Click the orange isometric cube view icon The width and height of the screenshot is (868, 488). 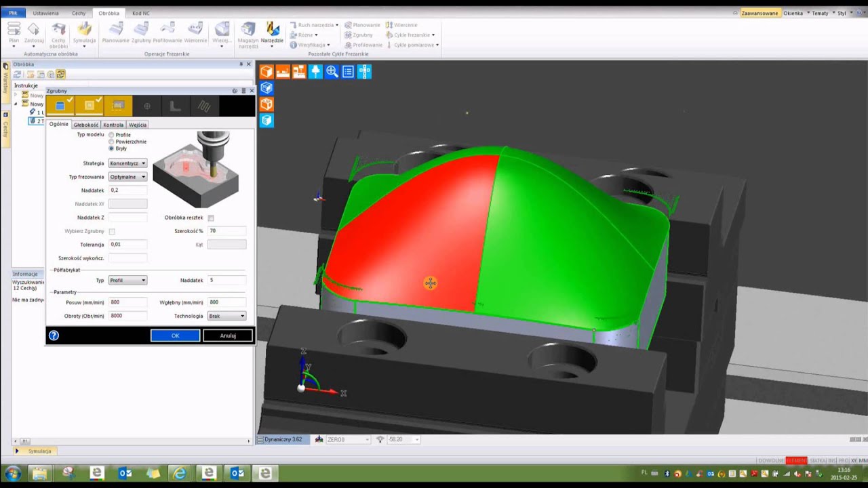coord(267,71)
